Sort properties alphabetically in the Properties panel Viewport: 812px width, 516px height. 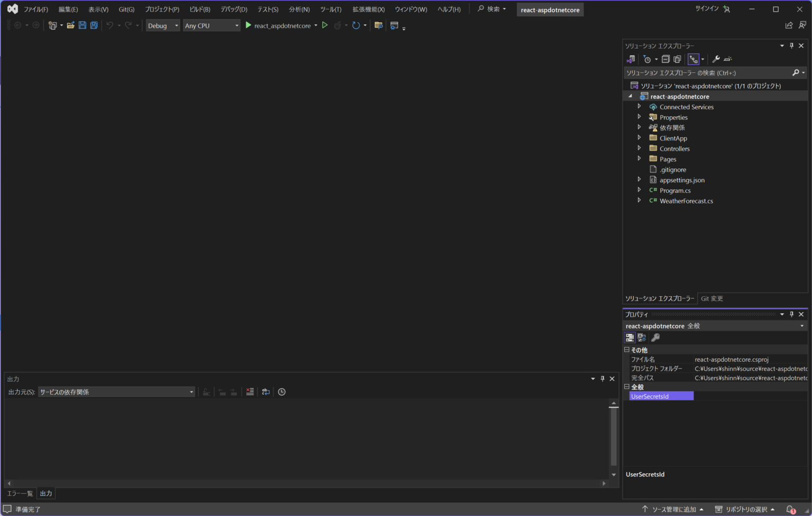[x=641, y=337]
